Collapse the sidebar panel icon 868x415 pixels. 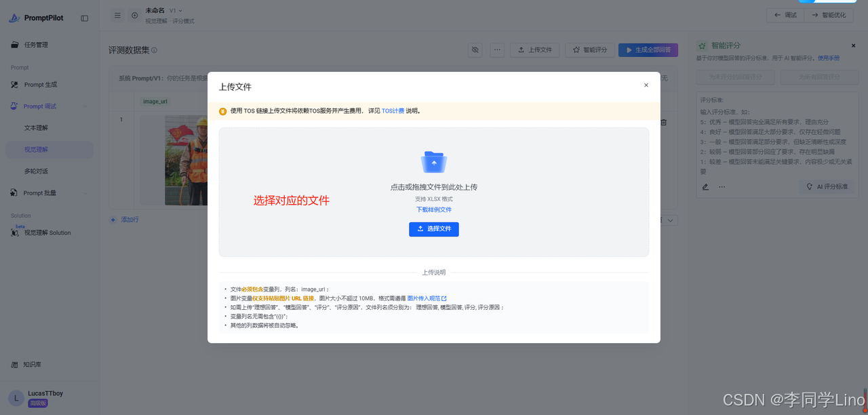(85, 18)
